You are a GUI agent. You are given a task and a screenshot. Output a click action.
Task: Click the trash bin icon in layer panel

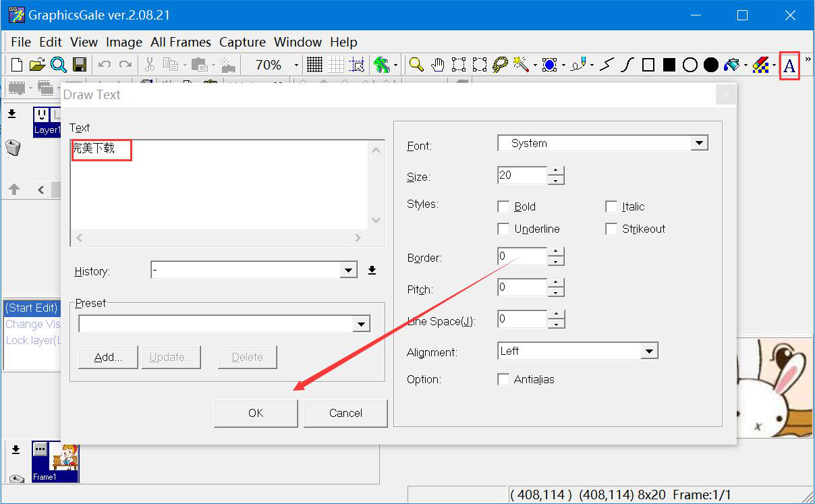[x=12, y=148]
